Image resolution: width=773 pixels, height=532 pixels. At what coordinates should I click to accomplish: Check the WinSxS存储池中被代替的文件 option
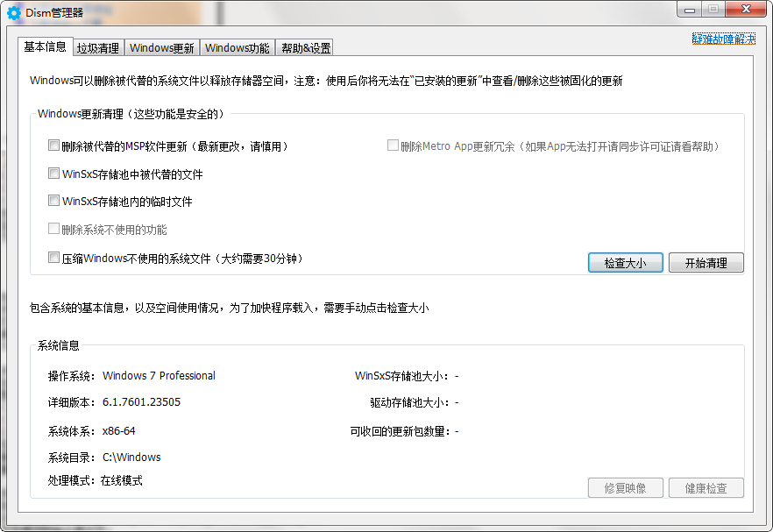53,174
